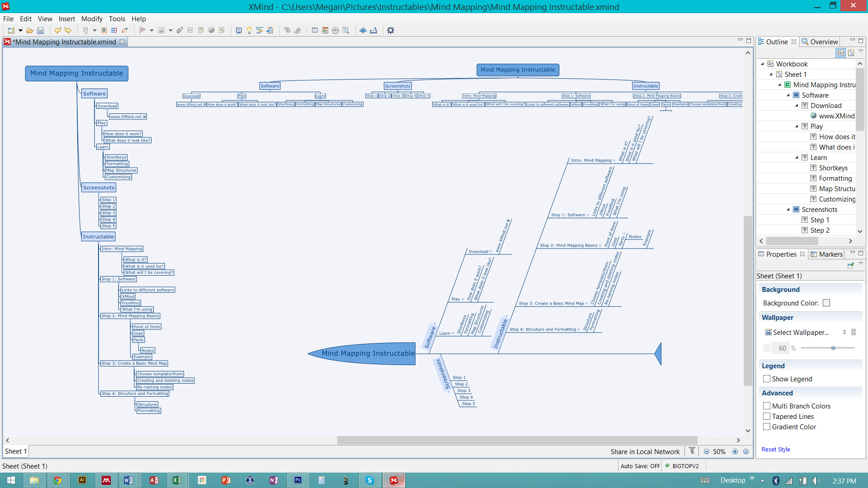Viewport: 868px width, 488px height.
Task: Start presentation mode
Action: click(239, 30)
